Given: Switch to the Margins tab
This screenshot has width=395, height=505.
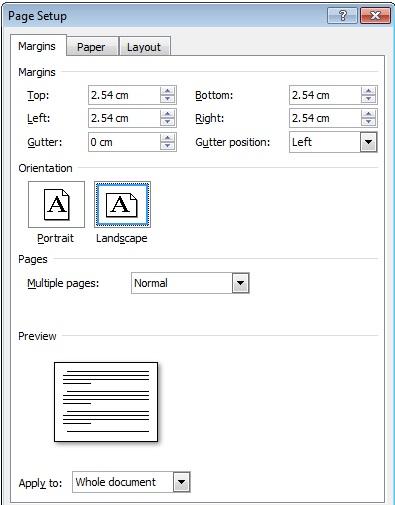Looking at the screenshot, I should coord(37,46).
